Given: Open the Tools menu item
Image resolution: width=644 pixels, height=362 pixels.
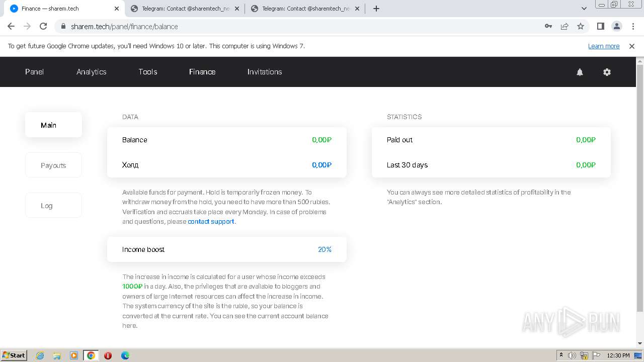Looking at the screenshot, I should pyautogui.click(x=148, y=72).
